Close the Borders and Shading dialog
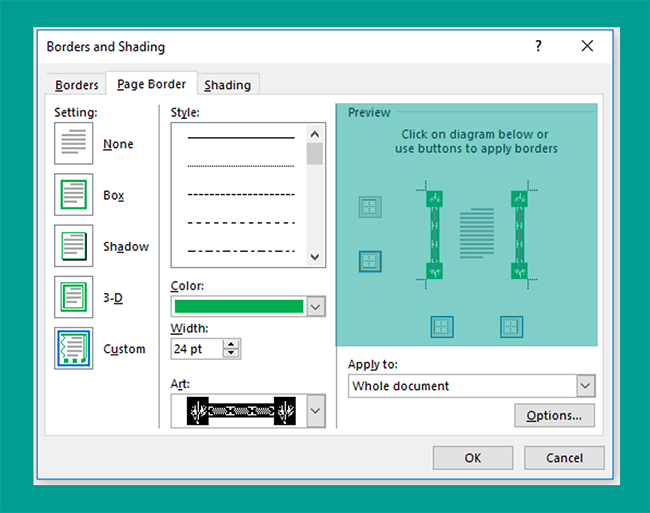 click(x=587, y=46)
